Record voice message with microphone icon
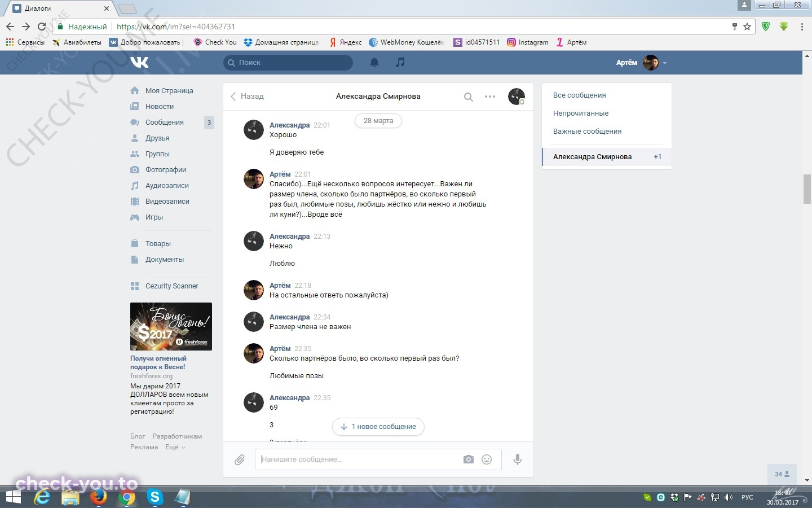 tap(517, 459)
